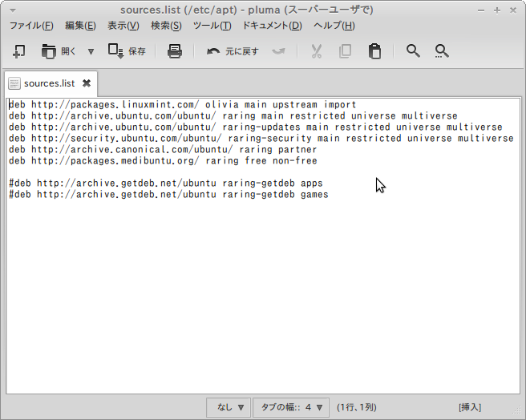Click the paste clipboard icon
Viewport: 526px width, 420px height.
[374, 51]
